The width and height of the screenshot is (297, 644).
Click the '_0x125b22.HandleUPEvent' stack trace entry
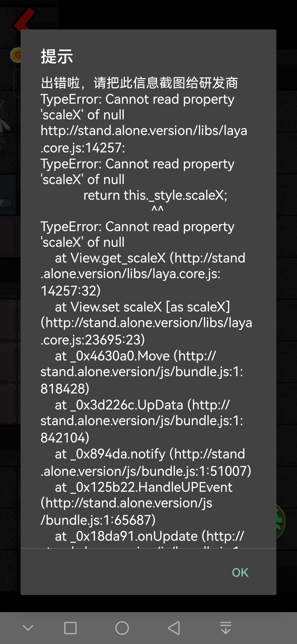[x=144, y=487]
